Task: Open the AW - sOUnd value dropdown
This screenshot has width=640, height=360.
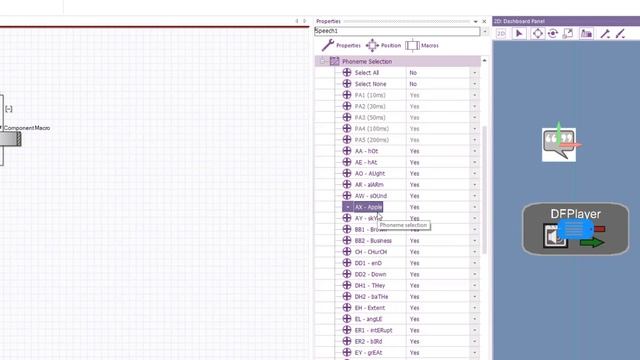Action: click(x=475, y=196)
